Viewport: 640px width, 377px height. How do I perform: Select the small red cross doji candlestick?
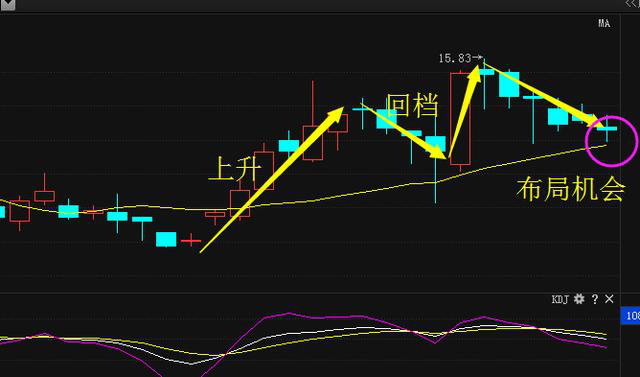[191, 240]
